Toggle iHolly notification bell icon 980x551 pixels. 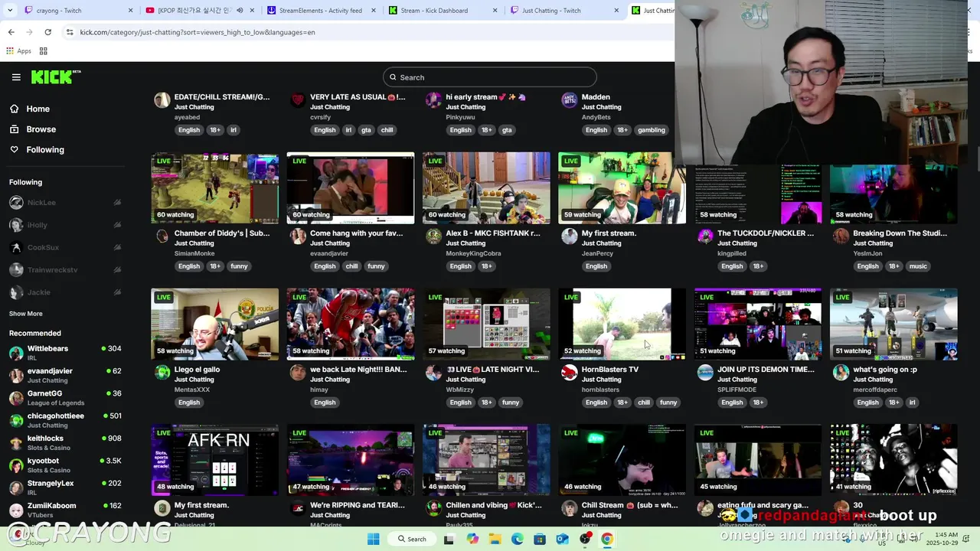(x=117, y=225)
